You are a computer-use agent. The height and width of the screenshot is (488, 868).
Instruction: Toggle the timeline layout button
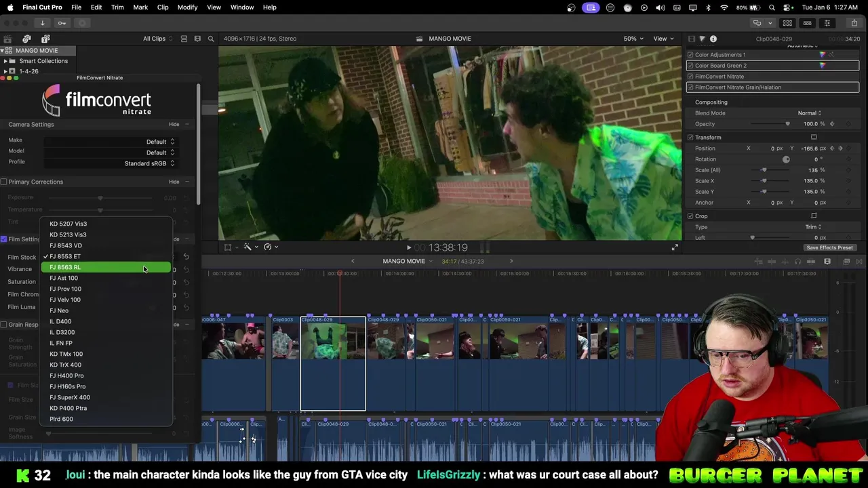(x=807, y=23)
